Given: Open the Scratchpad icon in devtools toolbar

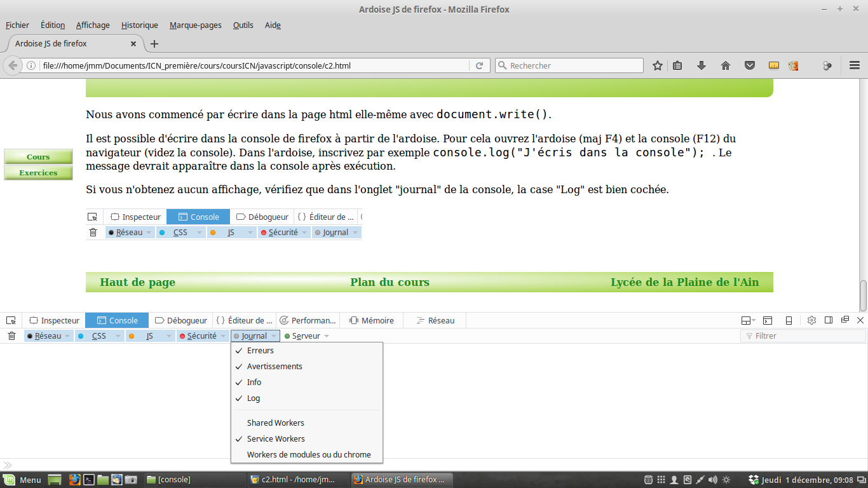Looking at the screenshot, I should (x=768, y=320).
